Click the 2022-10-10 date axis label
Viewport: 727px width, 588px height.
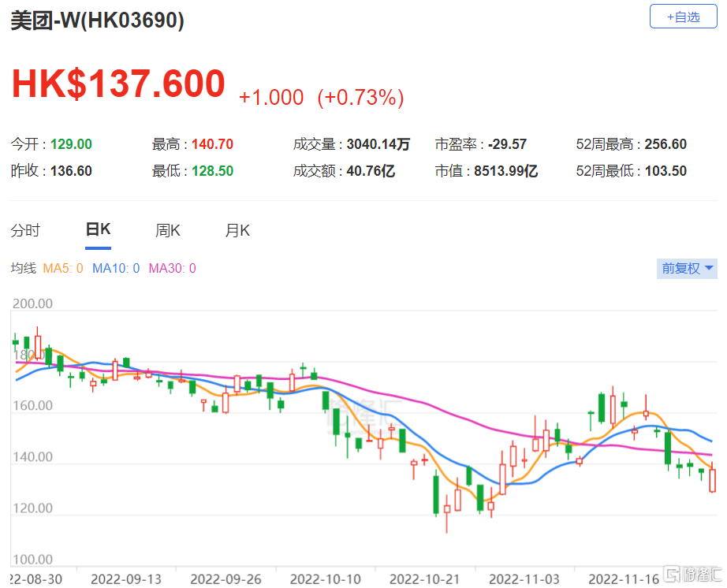click(326, 579)
